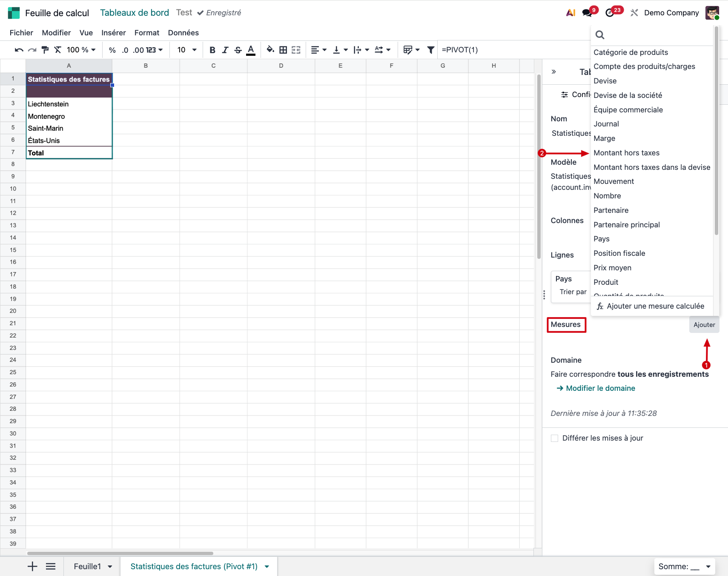The image size is (728, 576).
Task: Select Ajouter une mesure calculée option
Action: 655,306
